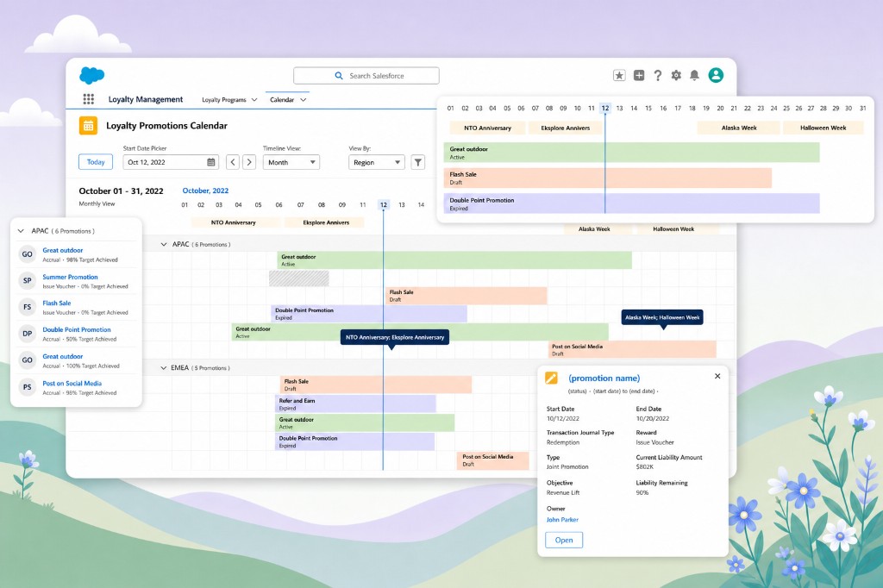Open Setup with the gear icon
Screen dimensions: 883x588
[x=676, y=76]
